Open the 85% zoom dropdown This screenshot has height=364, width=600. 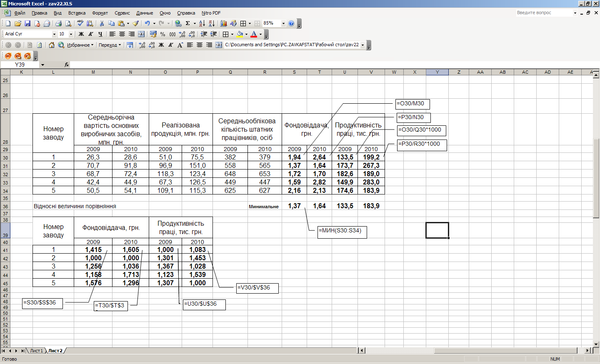[x=283, y=24]
